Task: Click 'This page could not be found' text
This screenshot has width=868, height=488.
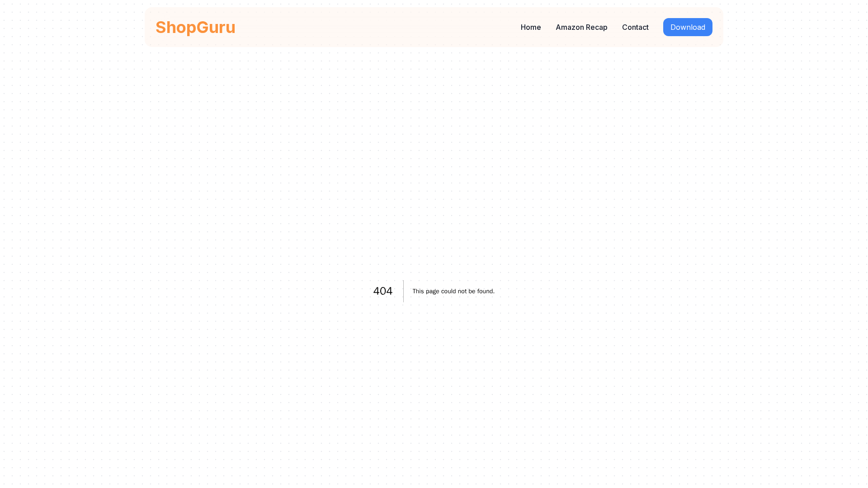Action: click(x=453, y=291)
